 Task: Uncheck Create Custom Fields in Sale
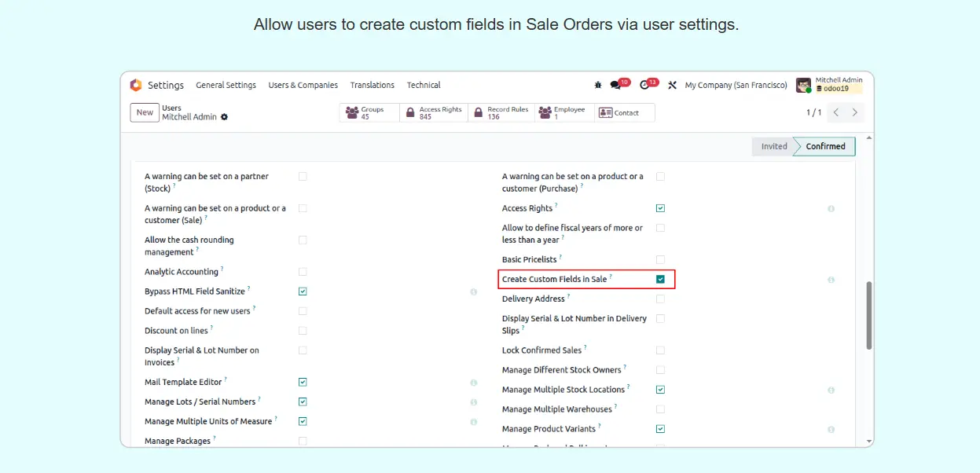660,279
